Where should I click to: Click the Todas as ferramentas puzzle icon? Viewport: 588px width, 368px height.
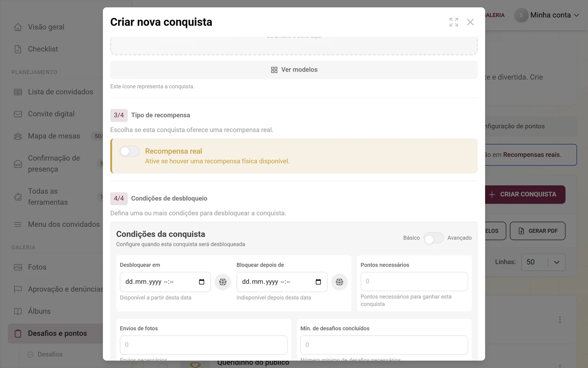(18, 197)
